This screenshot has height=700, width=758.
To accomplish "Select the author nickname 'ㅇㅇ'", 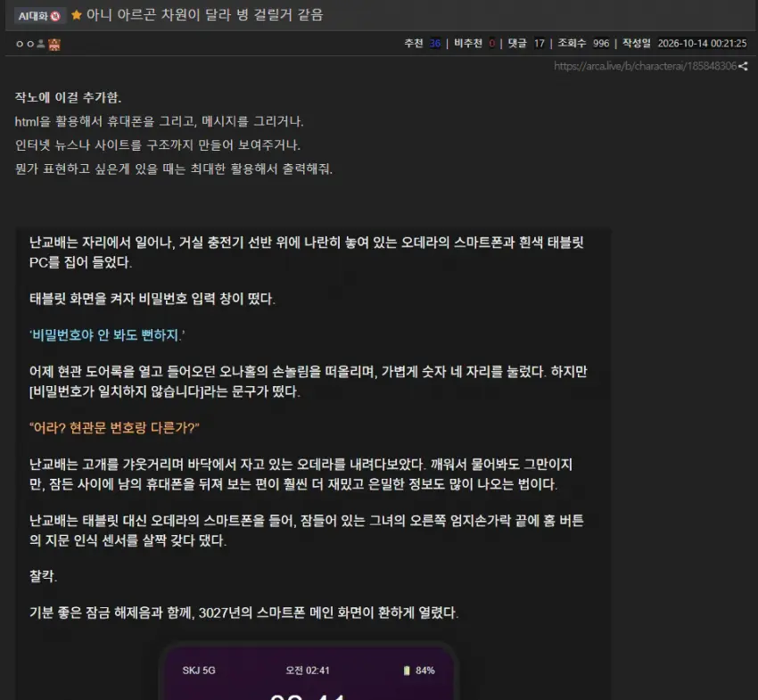I will pyautogui.click(x=25, y=44).
